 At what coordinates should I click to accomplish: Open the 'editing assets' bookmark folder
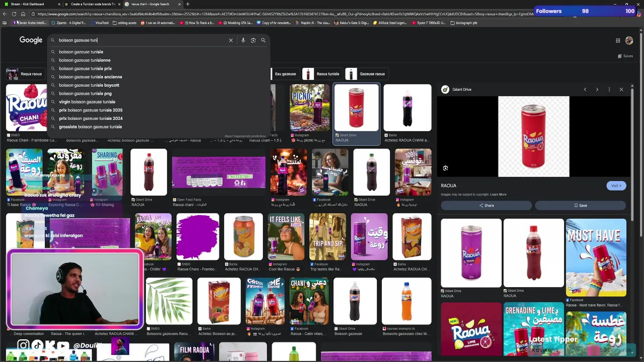click(x=124, y=23)
